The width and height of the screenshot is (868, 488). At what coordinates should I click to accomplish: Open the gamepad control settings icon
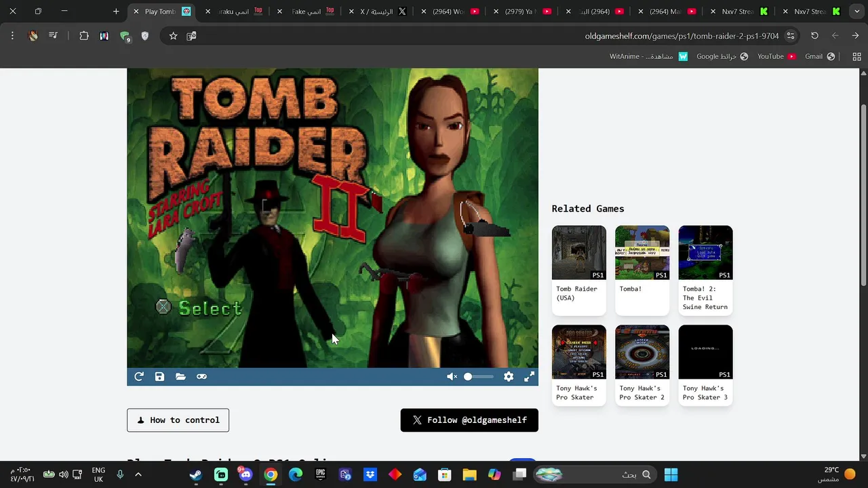(x=201, y=377)
